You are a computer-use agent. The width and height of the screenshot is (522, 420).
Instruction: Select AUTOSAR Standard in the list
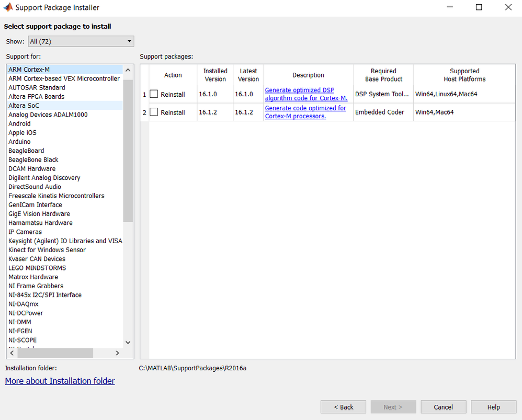pyautogui.click(x=65, y=87)
